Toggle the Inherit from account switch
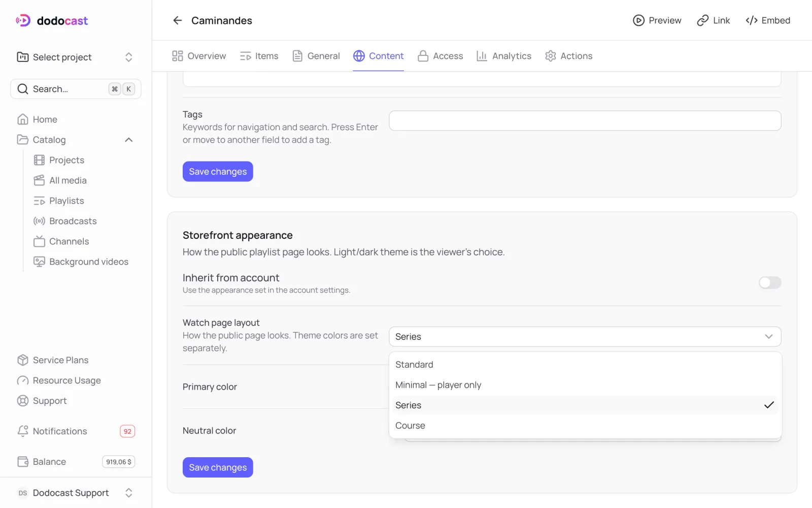812x508 pixels. (770, 282)
